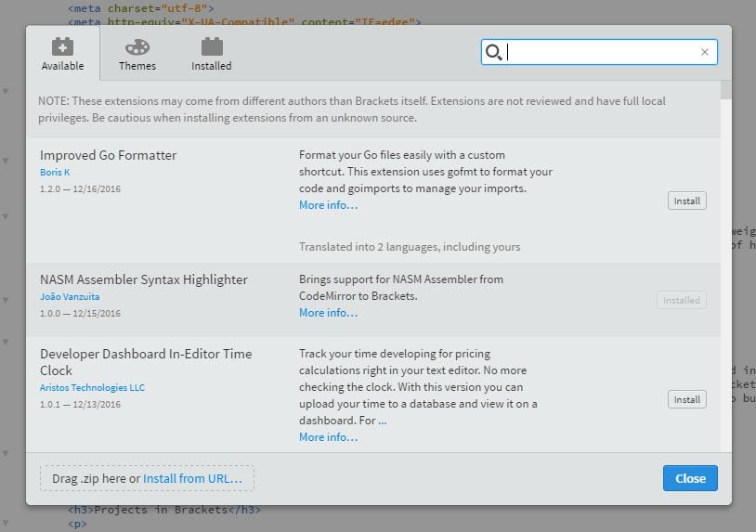The image size is (756, 532).
Task: Click version text 1.2.0 — 12/16/2016
Action: [81, 188]
